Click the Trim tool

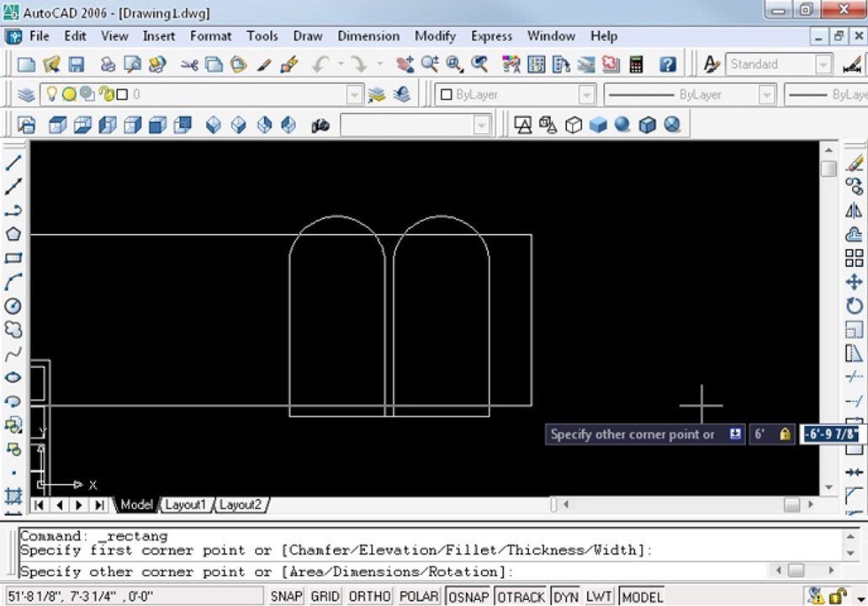855,377
